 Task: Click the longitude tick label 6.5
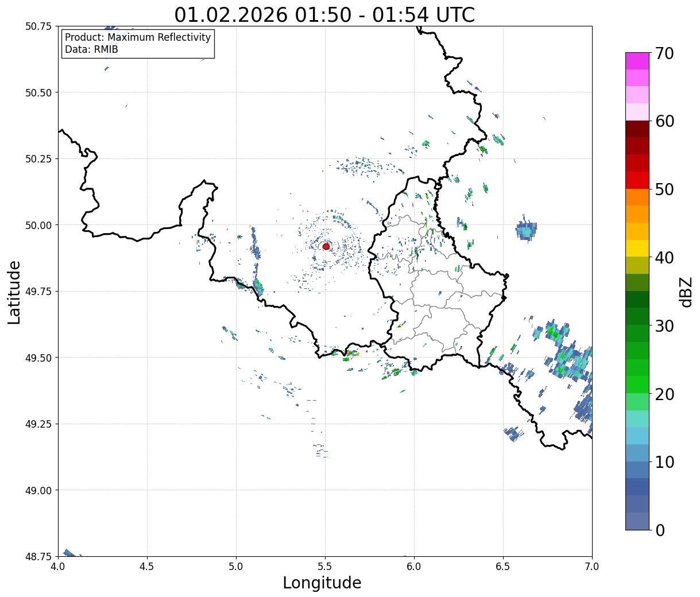click(503, 566)
